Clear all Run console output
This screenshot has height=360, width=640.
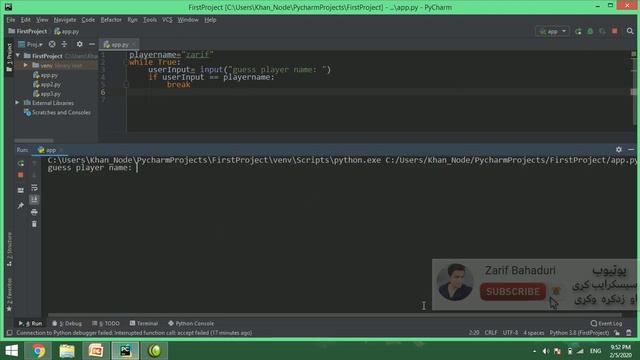34,224
